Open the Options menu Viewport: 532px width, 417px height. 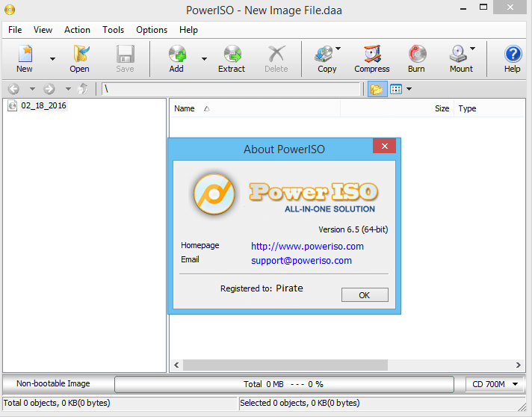152,30
